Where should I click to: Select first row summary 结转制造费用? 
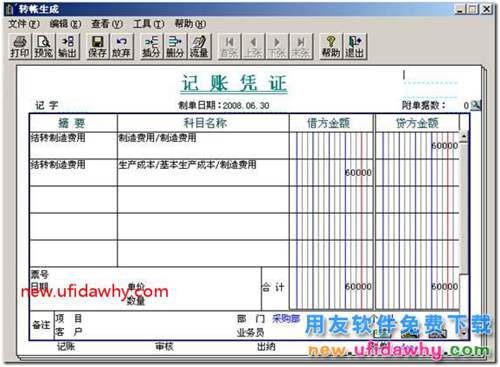[x=73, y=146]
